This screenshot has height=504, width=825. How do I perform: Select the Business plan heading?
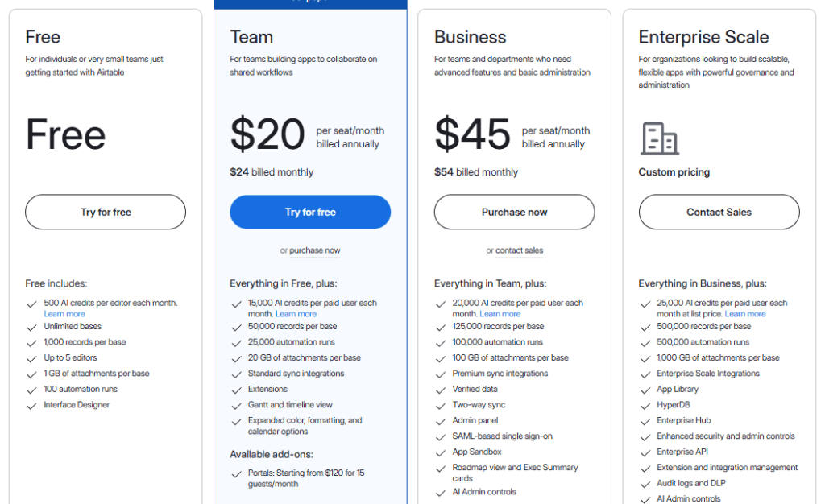pyautogui.click(x=469, y=37)
